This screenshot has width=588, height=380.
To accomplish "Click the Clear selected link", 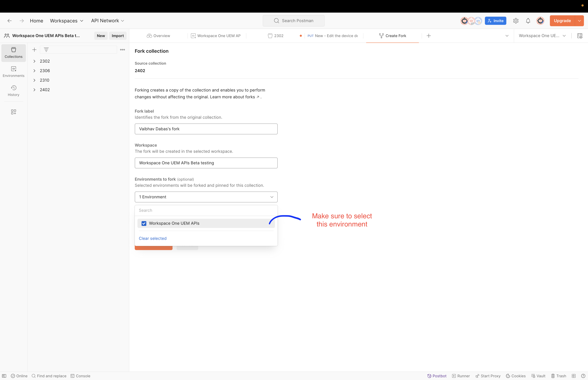I will point(152,238).
